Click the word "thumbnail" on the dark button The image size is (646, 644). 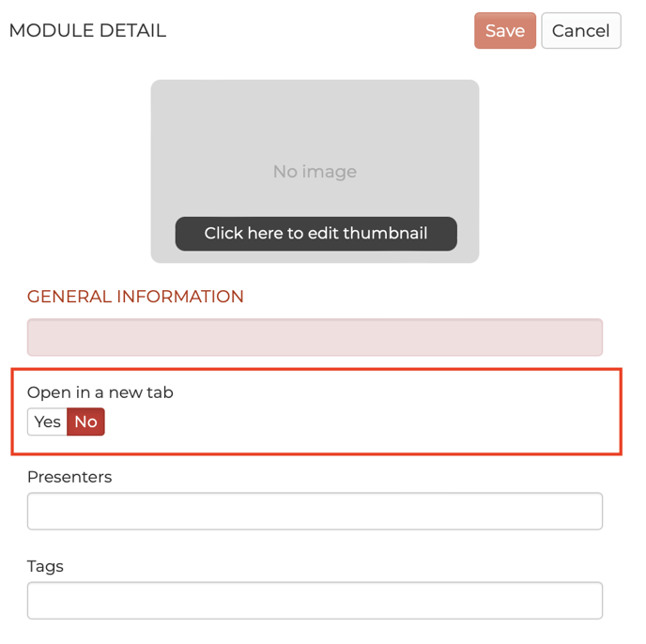(383, 234)
